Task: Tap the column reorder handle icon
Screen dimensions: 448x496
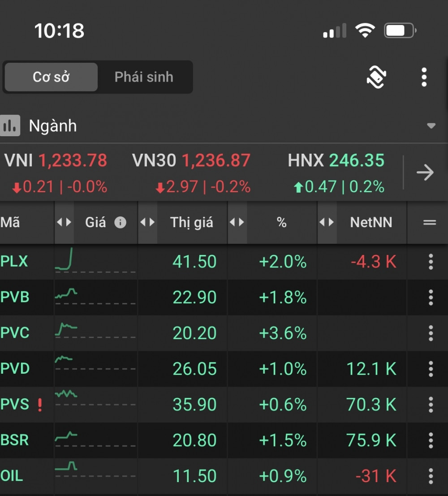Action: (429, 222)
